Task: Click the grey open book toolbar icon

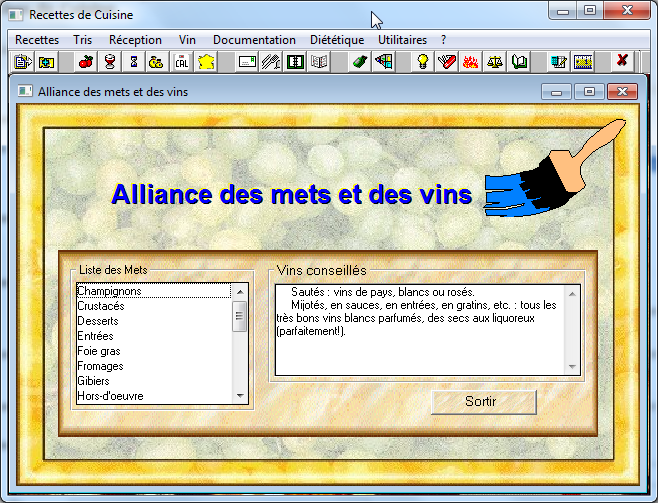Action: (319, 62)
